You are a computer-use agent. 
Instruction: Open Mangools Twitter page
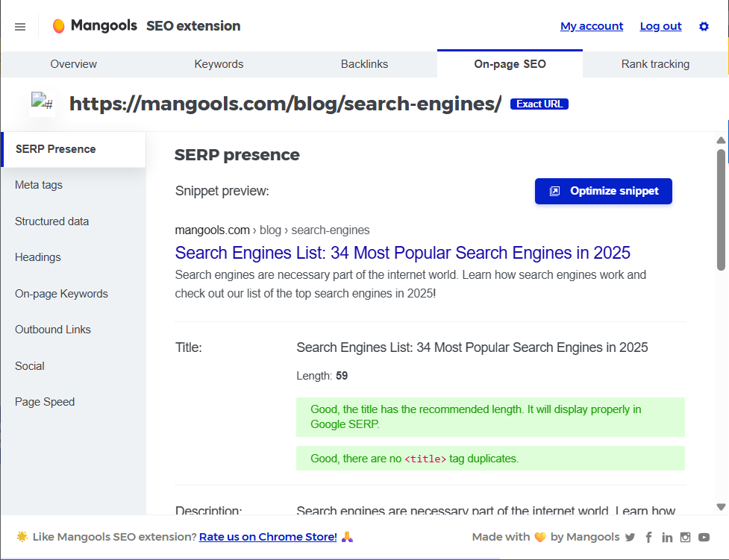(x=631, y=537)
